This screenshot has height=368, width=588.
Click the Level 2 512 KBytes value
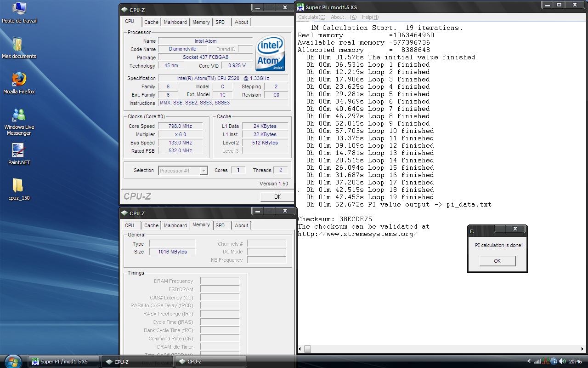point(265,143)
